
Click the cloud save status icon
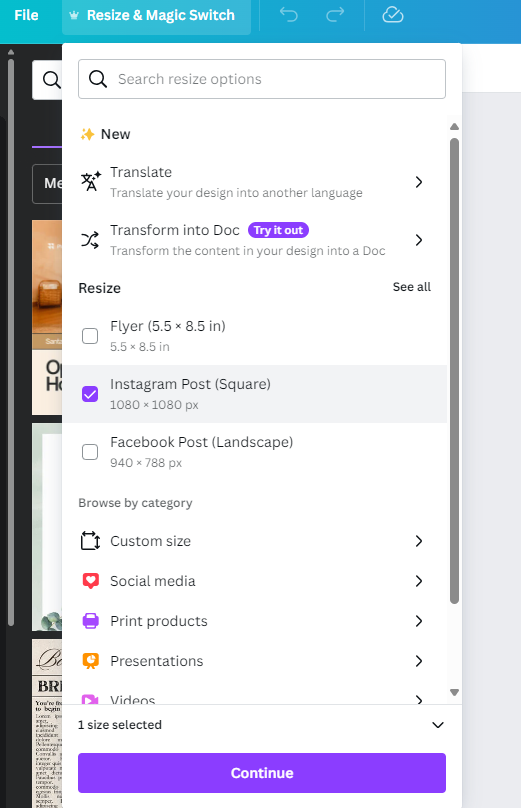pos(393,15)
